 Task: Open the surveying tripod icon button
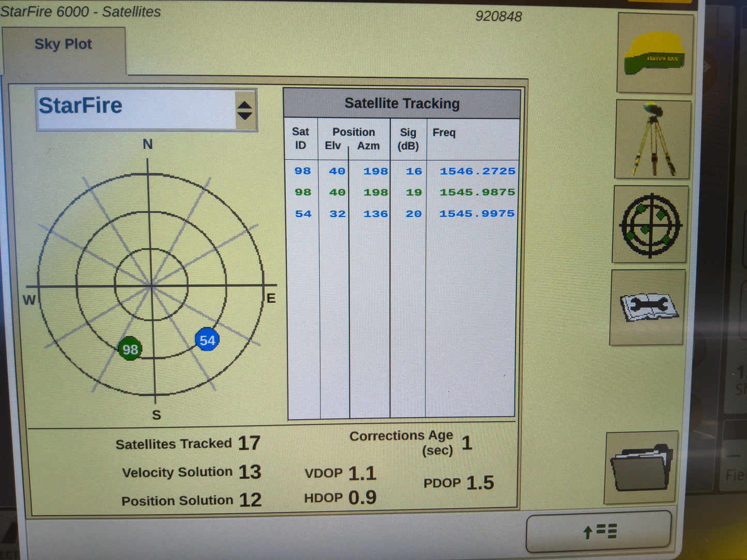click(x=653, y=139)
